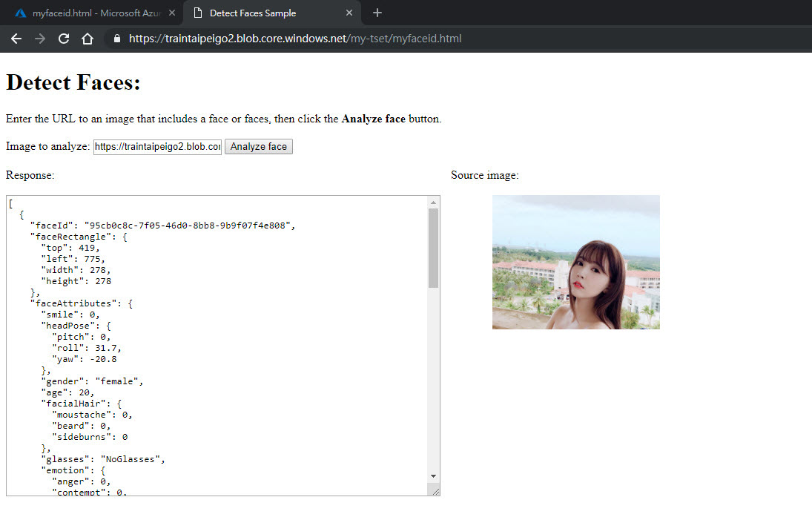
Task: Click the source image of the woman
Action: coord(576,262)
